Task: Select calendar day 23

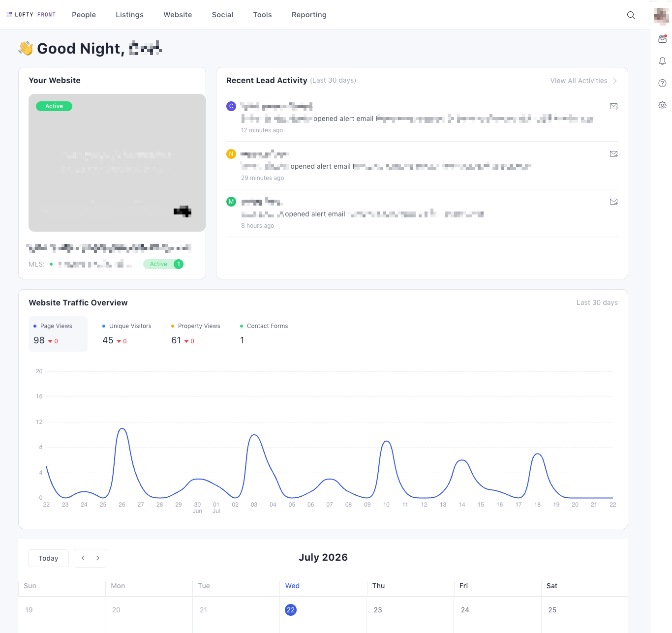Action: coord(378,610)
